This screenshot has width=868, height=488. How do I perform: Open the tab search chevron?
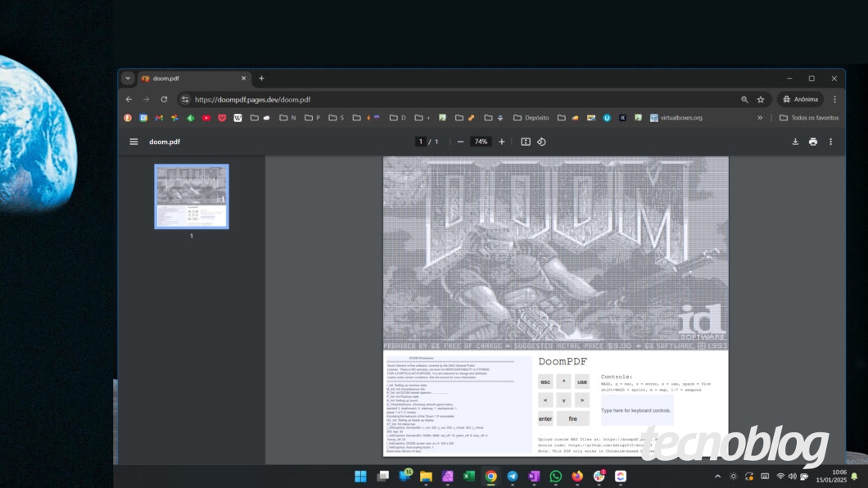(128, 78)
